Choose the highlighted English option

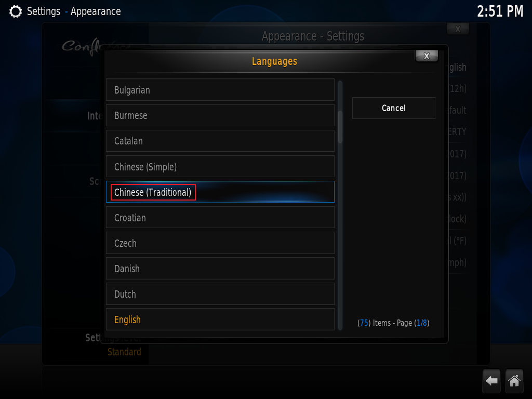[220, 320]
